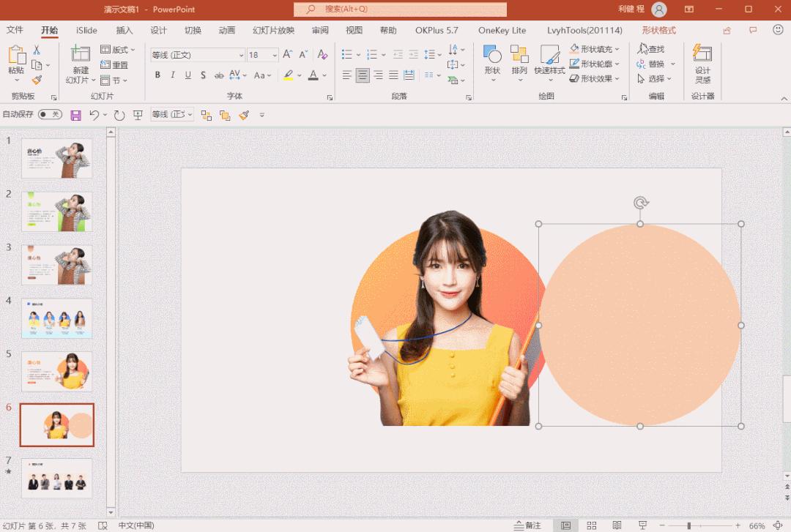The height and width of the screenshot is (532, 791).
Task: Open the Insert (插入) ribbon tab
Action: 122,30
